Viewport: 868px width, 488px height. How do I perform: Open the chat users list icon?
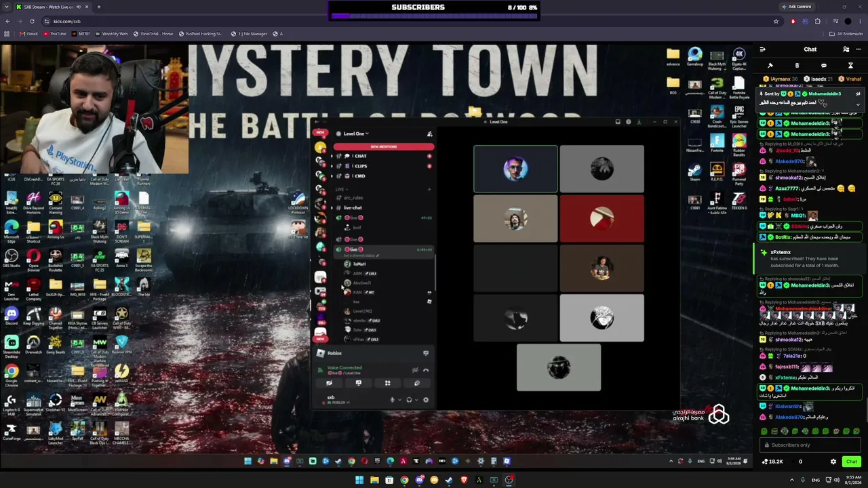click(x=846, y=49)
